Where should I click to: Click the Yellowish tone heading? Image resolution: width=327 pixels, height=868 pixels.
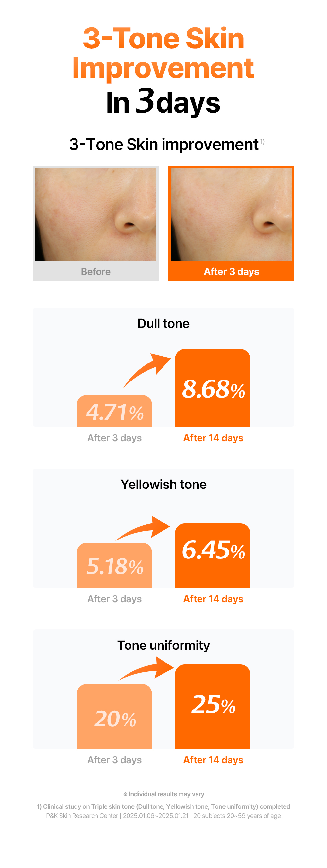pyautogui.click(x=163, y=485)
